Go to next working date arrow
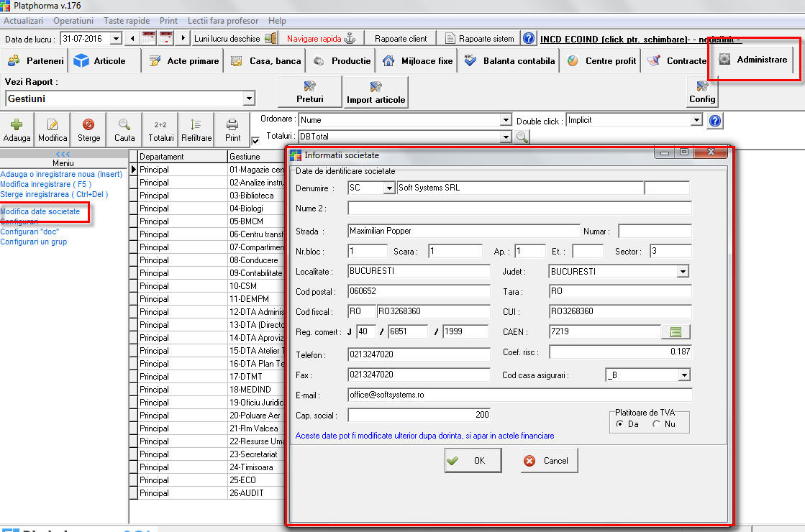This screenshot has width=805, height=532. (x=183, y=39)
